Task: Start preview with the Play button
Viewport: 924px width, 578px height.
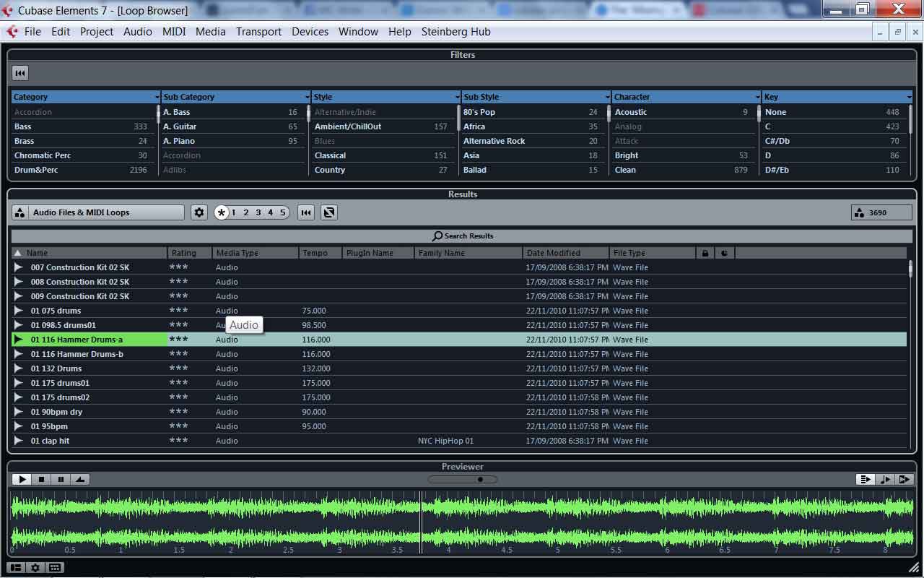Action: point(22,479)
